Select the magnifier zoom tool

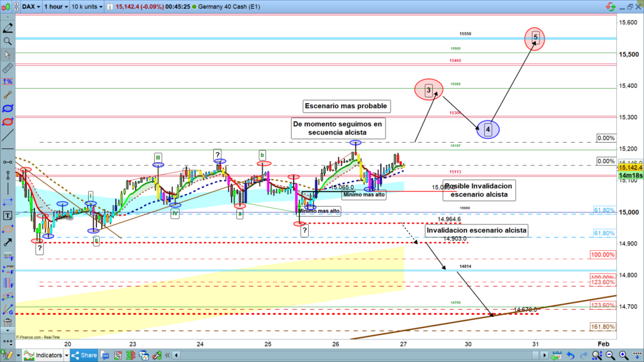[x=8, y=41]
